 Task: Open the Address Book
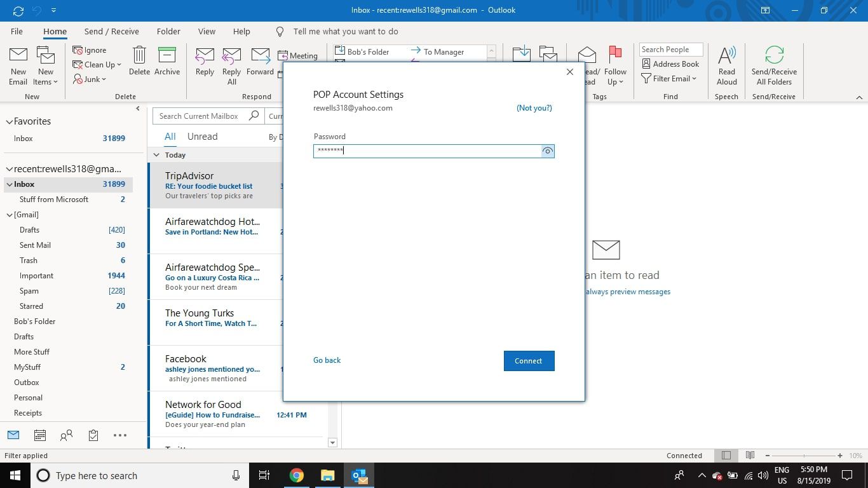tap(670, 64)
